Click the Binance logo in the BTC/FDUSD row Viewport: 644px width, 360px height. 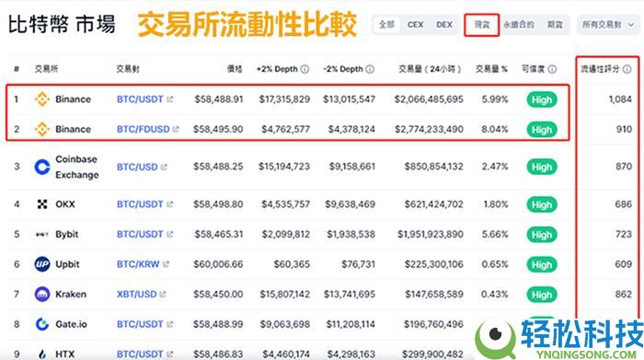[x=42, y=129]
